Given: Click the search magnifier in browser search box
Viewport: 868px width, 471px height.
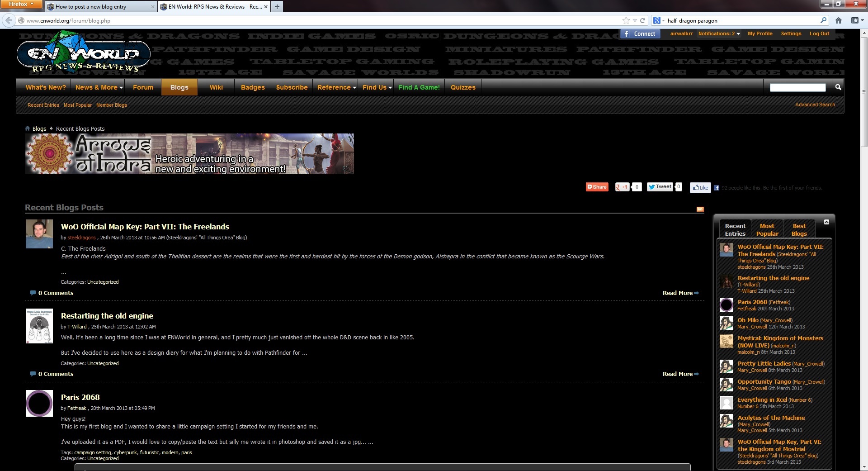Looking at the screenshot, I should pyautogui.click(x=823, y=20).
